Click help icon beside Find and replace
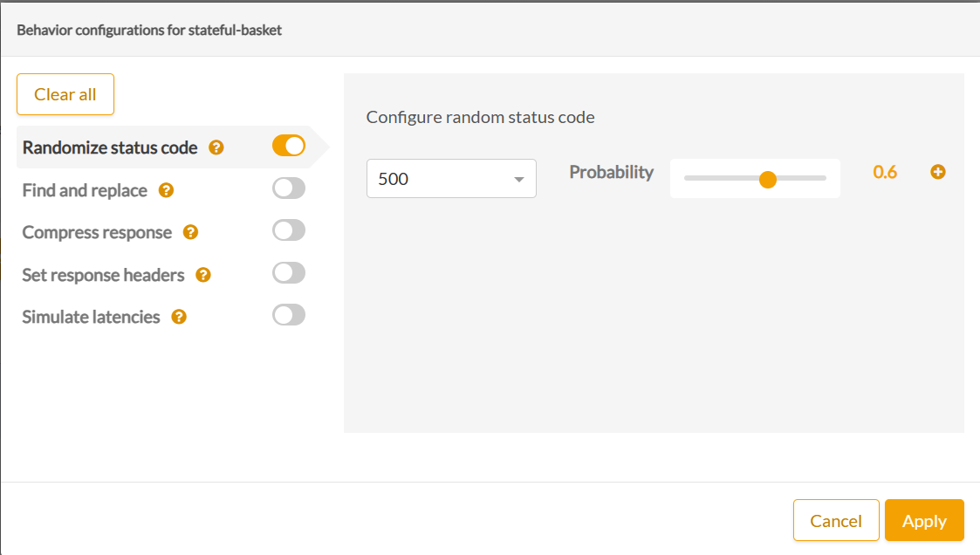This screenshot has width=980, height=555. pyautogui.click(x=166, y=190)
